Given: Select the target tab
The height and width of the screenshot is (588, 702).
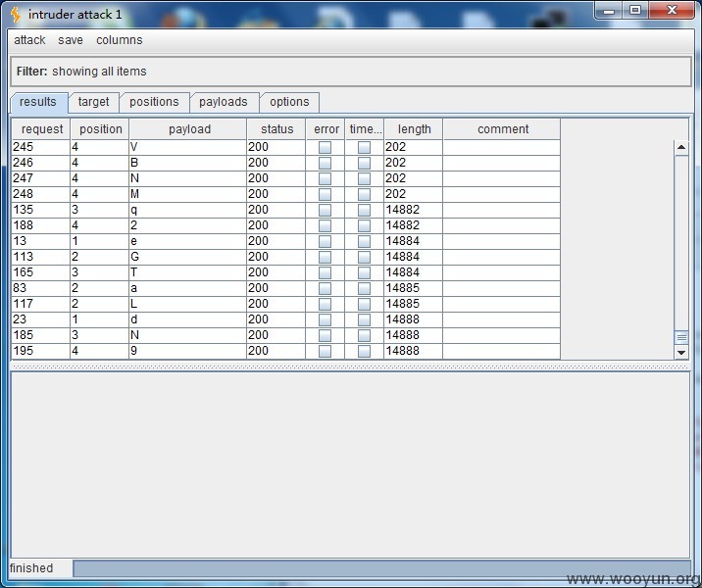Looking at the screenshot, I should pos(94,102).
